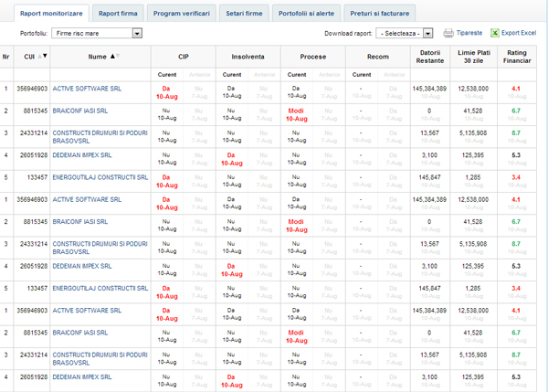Image resolution: width=548 pixels, height=392 pixels.
Task: Click rating 8.7 in first CONSTRUCTII row
Action: coord(516,133)
